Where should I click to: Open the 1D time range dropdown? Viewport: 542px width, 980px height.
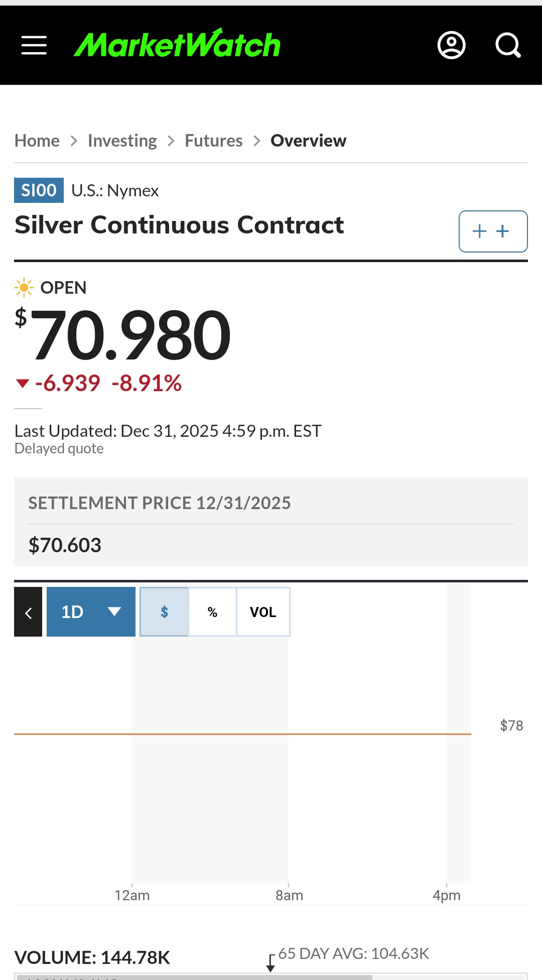click(91, 612)
